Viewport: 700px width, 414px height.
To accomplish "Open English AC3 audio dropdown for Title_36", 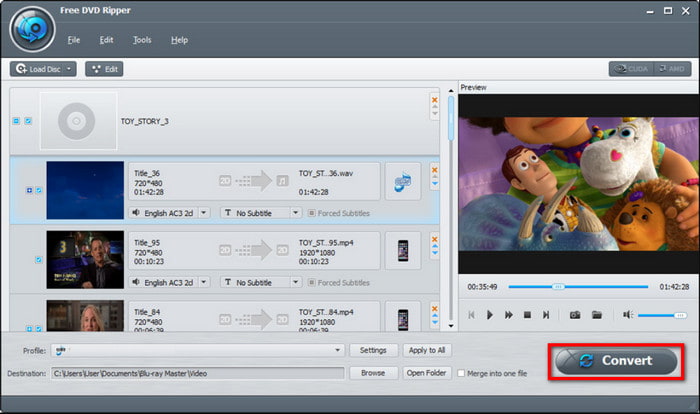I will click(x=203, y=213).
